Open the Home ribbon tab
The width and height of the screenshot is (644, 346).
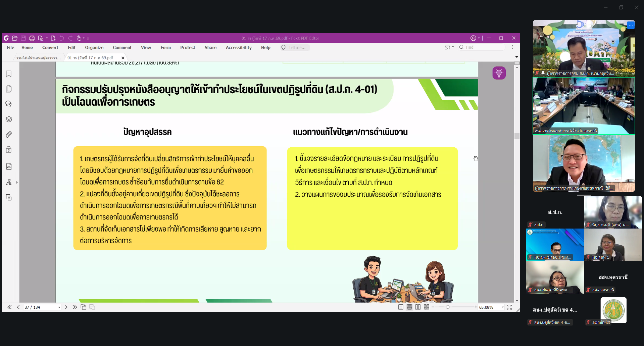(27, 48)
